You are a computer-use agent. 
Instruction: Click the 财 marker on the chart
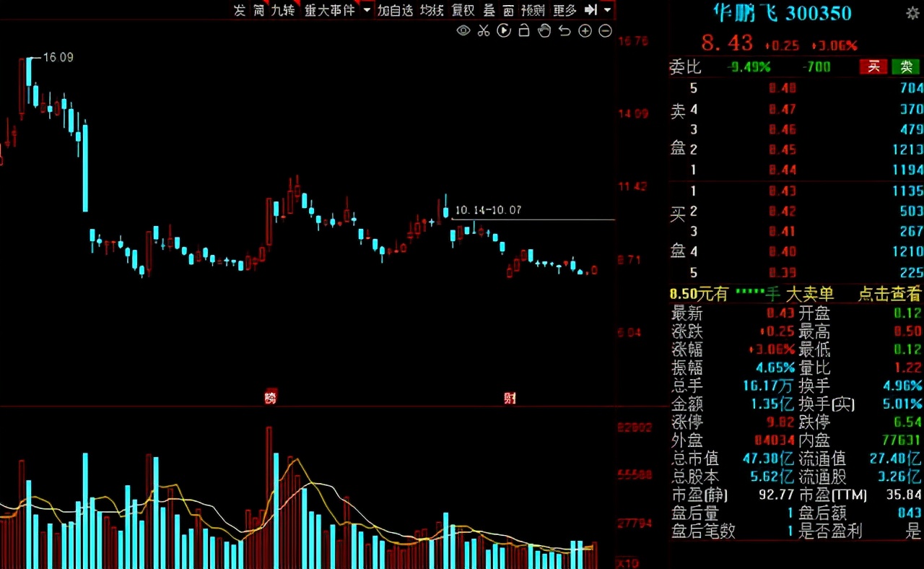(x=510, y=397)
